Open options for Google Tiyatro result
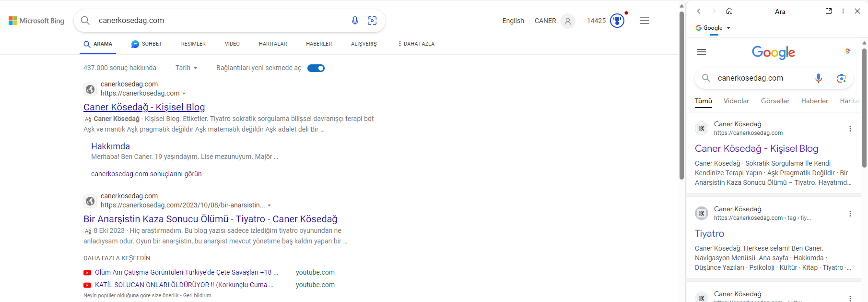Screen dimensions: 868x302 (850, 214)
